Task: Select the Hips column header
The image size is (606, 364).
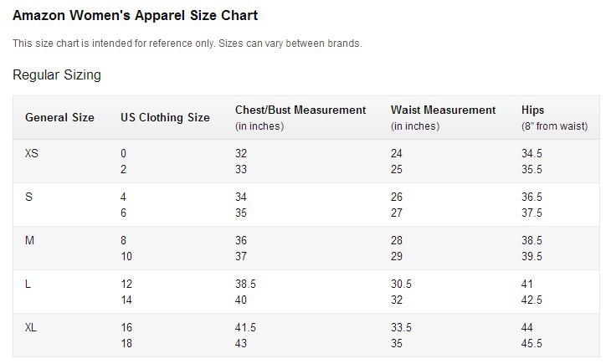Action: 554,117
